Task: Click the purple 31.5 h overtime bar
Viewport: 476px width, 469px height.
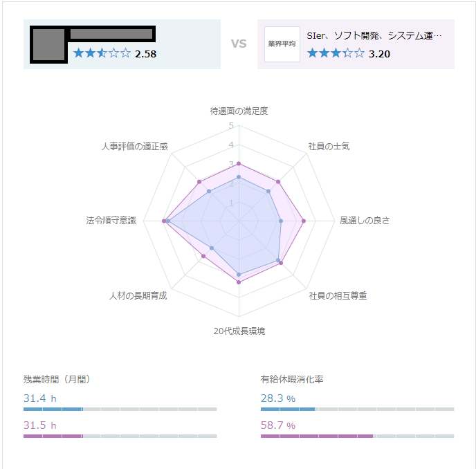Action: pos(53,436)
